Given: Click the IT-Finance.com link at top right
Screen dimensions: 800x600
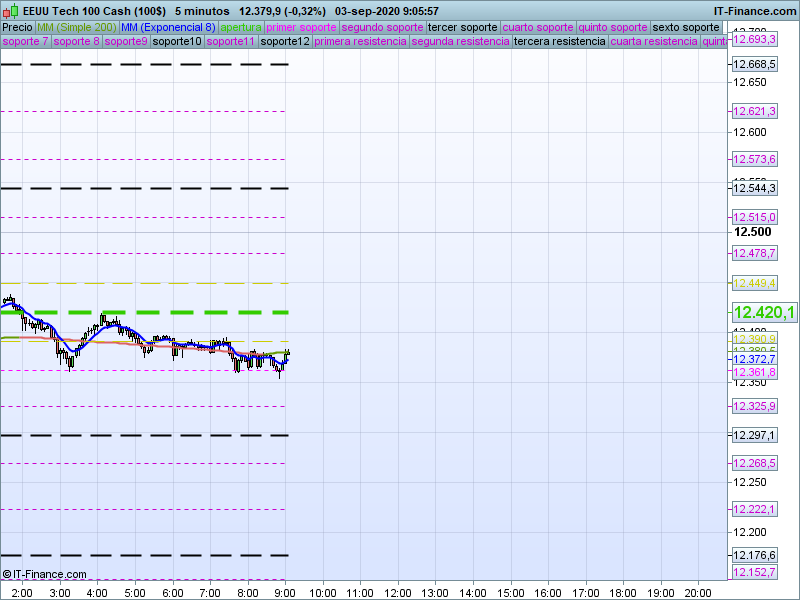Looking at the screenshot, I should click(755, 11).
